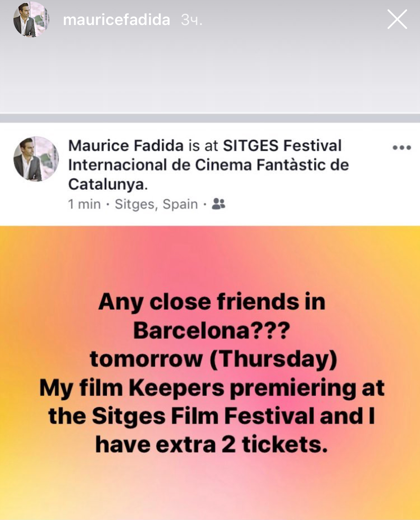Tap the story author's small profile picture
Screen dimensions: 420x520
pyautogui.click(x=31, y=19)
